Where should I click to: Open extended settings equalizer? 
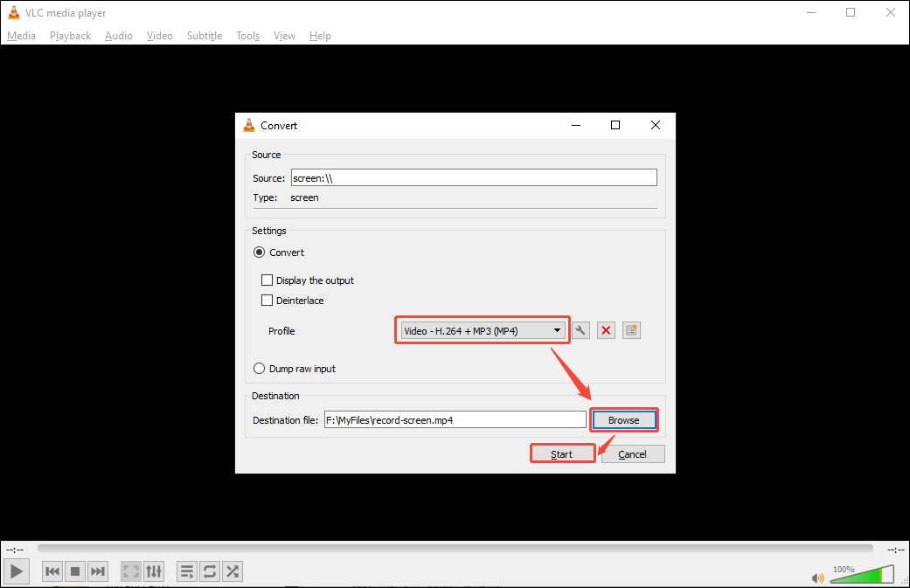(154, 571)
